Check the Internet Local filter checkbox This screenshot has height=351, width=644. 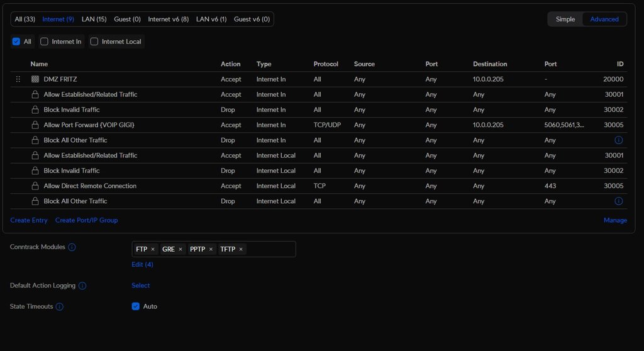(x=94, y=42)
